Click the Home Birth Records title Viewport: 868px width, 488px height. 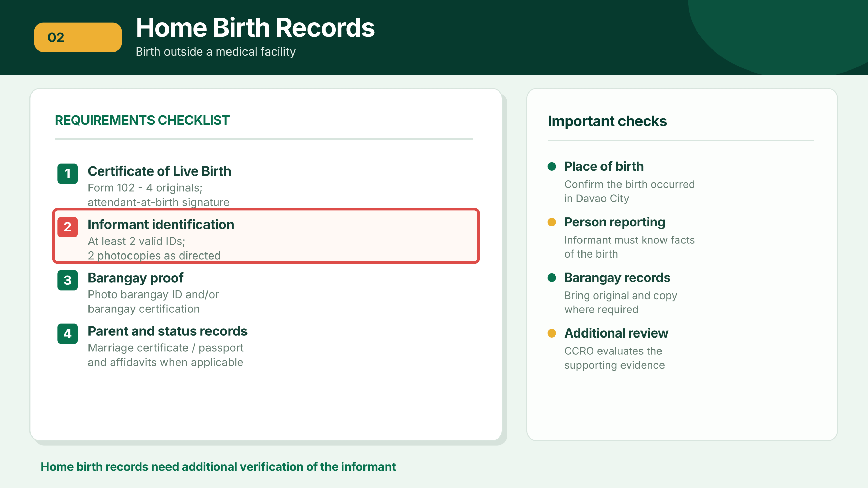point(255,27)
